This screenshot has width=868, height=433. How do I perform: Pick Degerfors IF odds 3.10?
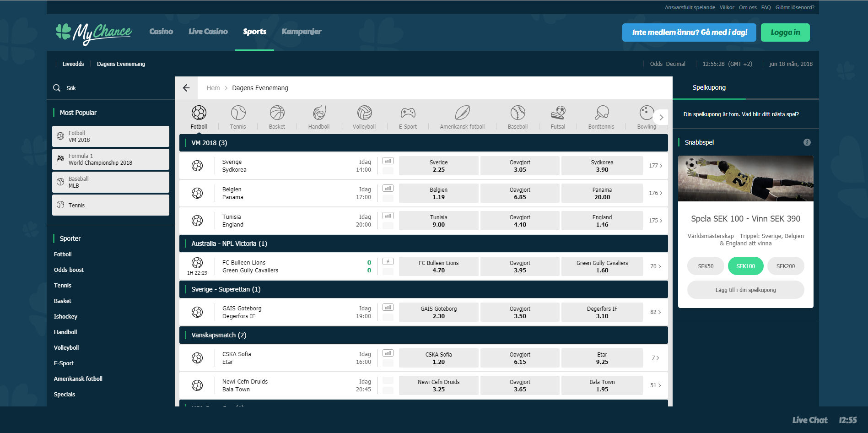(602, 312)
